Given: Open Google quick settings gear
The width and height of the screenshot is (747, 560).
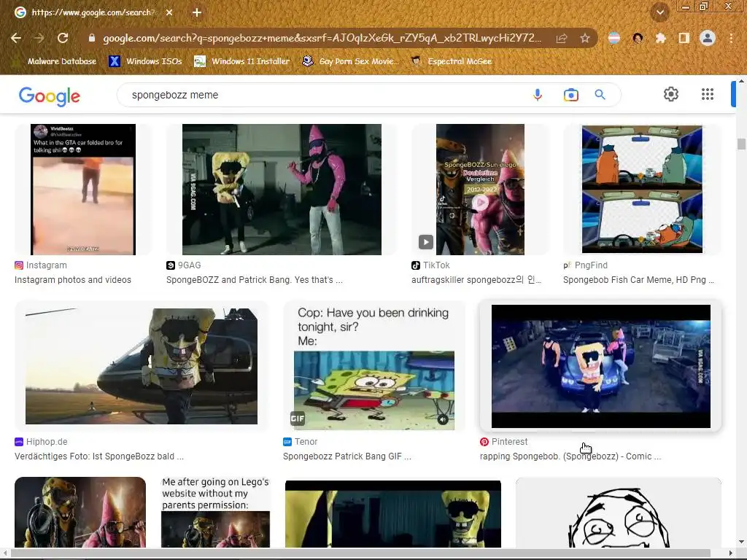Looking at the screenshot, I should (671, 94).
